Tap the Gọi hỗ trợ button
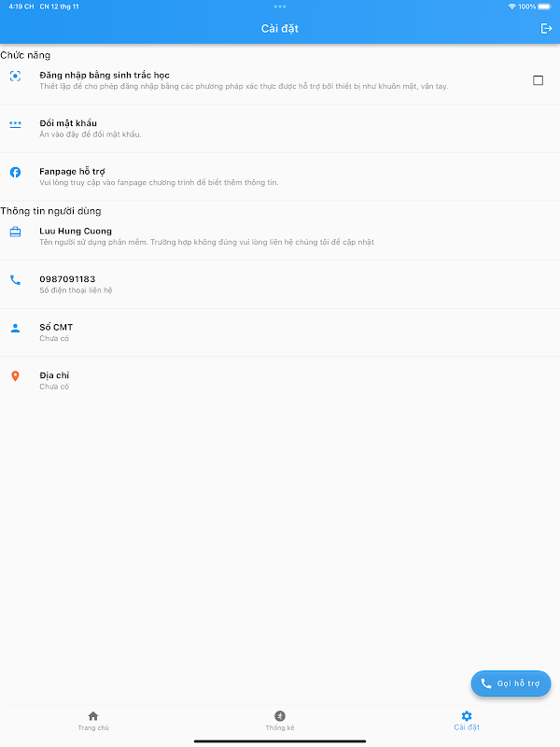 (511, 684)
